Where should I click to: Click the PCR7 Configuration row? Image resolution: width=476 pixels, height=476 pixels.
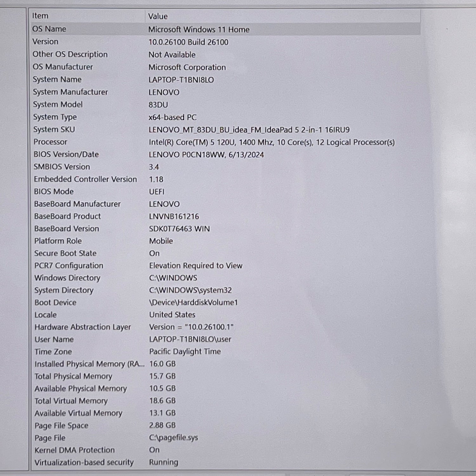click(69, 265)
